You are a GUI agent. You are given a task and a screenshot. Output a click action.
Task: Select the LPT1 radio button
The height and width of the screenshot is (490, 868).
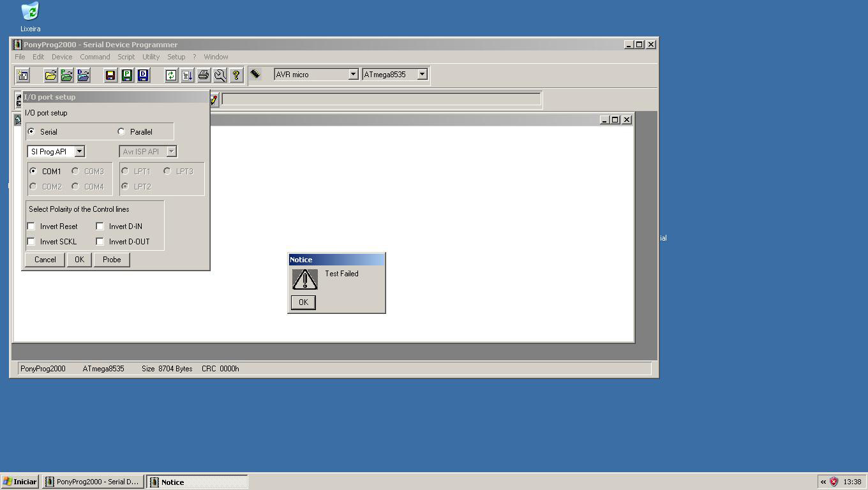[125, 171]
